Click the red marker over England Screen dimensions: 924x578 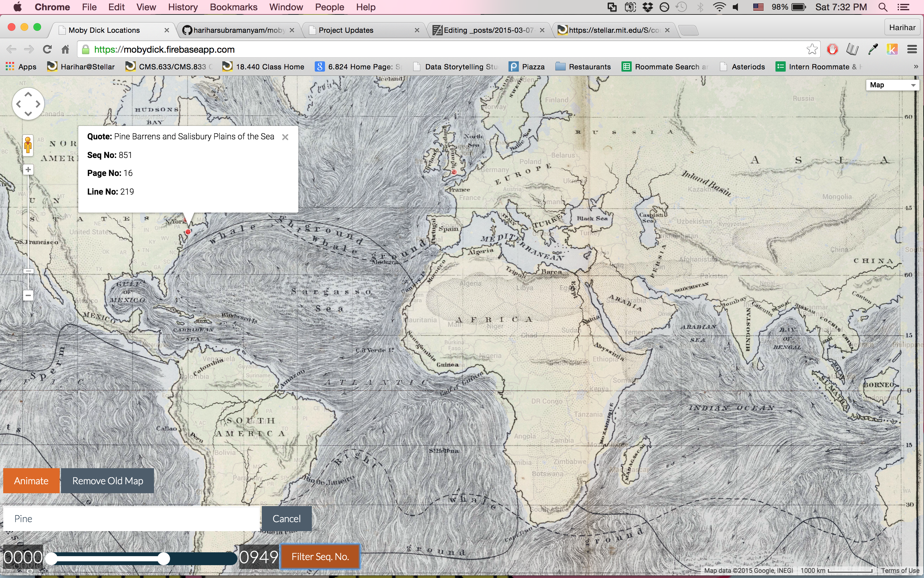(x=454, y=172)
